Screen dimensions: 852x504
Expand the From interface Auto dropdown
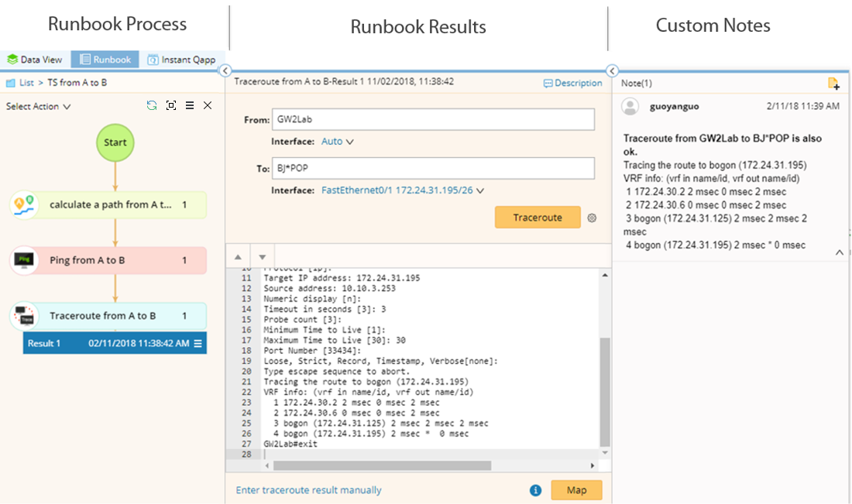[x=338, y=142]
